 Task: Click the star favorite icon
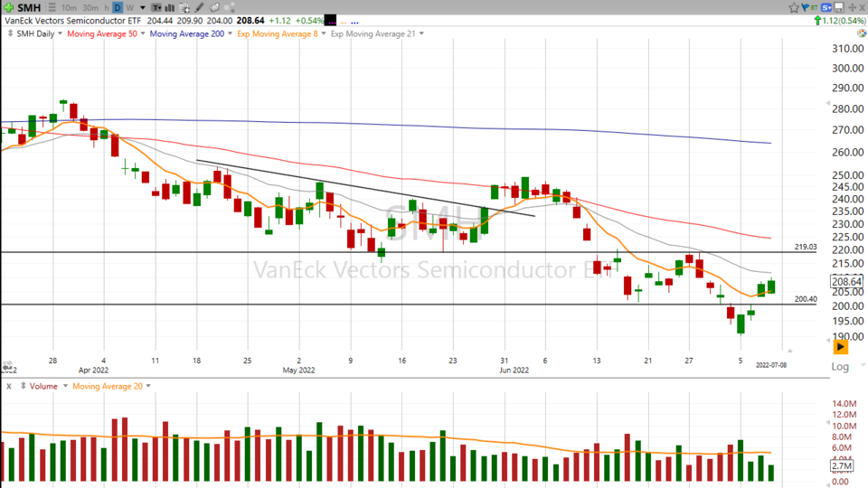pyautogui.click(x=794, y=7)
